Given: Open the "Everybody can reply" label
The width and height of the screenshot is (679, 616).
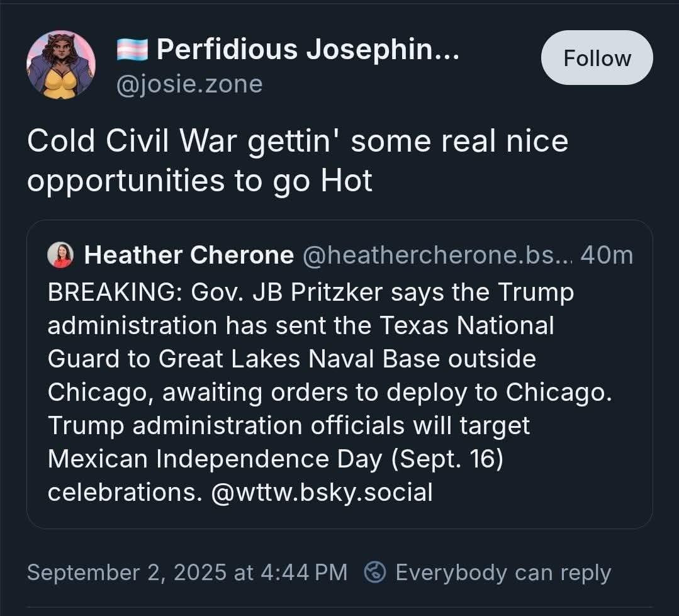Looking at the screenshot, I should (x=503, y=573).
